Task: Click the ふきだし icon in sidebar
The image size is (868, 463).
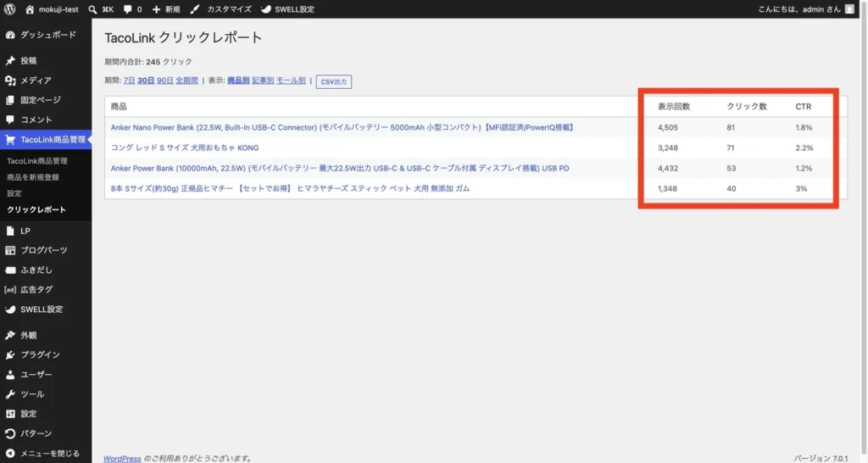Action: coord(10,270)
